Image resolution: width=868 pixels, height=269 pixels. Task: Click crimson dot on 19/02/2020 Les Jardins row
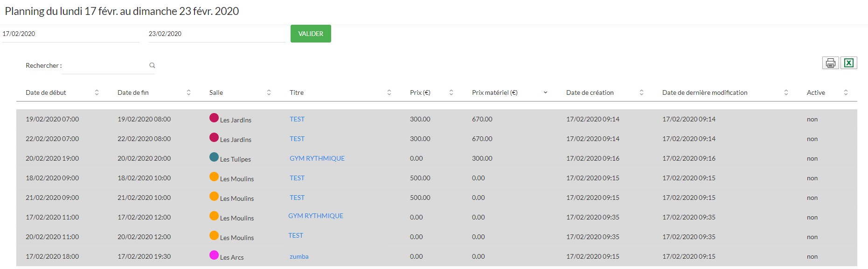click(214, 118)
